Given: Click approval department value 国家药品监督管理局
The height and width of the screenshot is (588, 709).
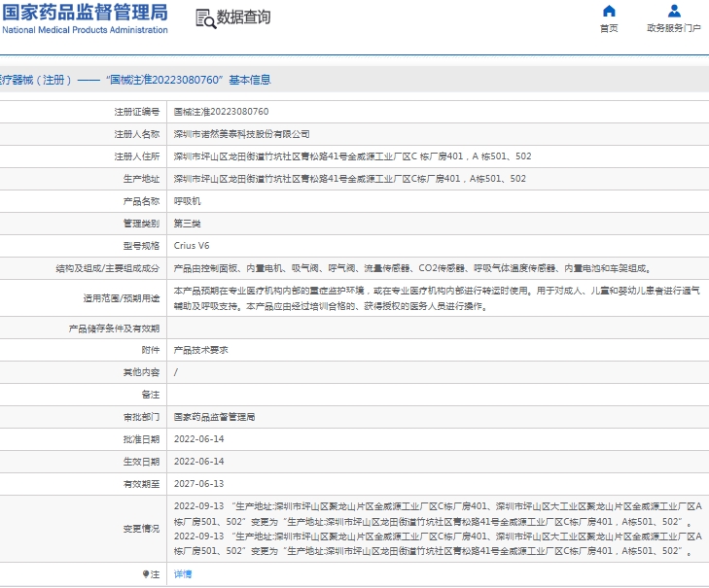Looking at the screenshot, I should point(214,417).
